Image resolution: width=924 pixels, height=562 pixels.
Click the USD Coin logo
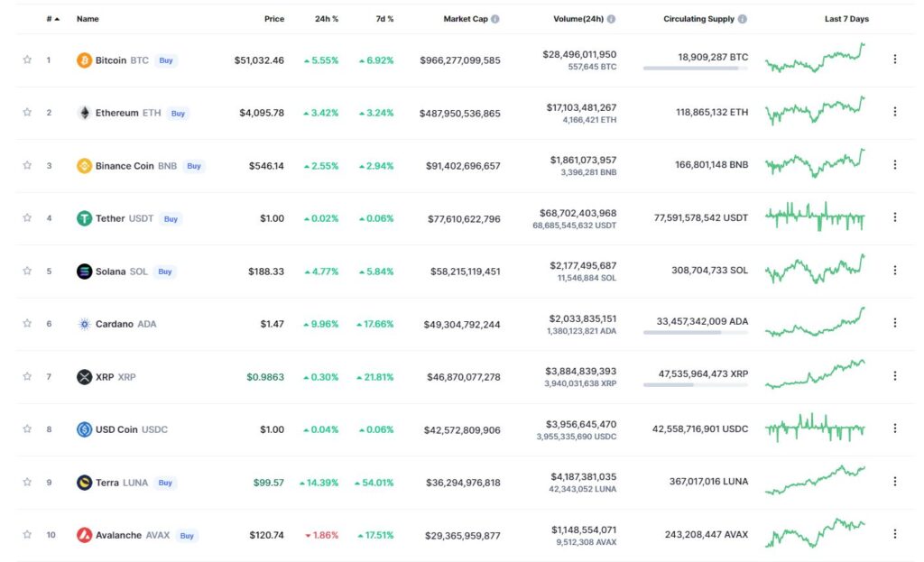(84, 429)
